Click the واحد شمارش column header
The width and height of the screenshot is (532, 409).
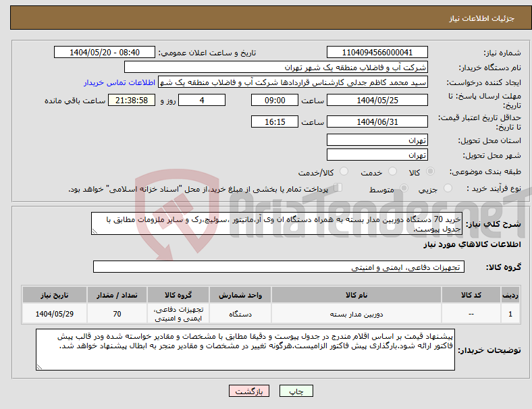tap(240, 295)
